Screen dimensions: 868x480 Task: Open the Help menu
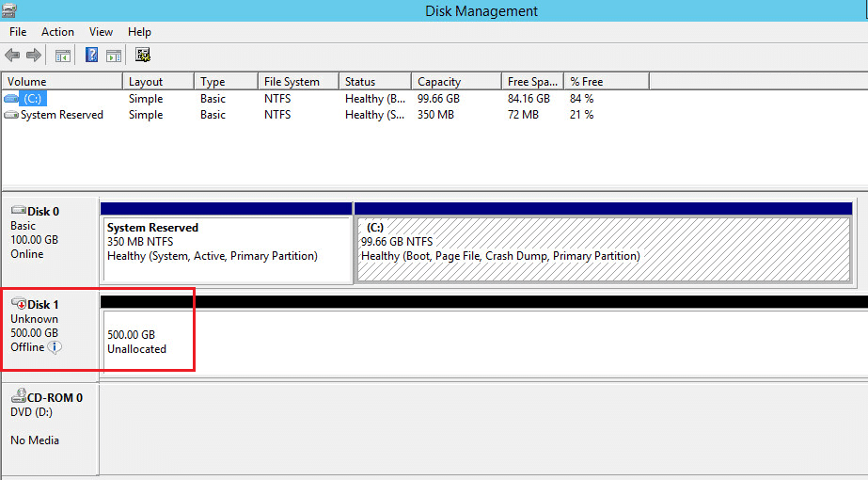[139, 32]
